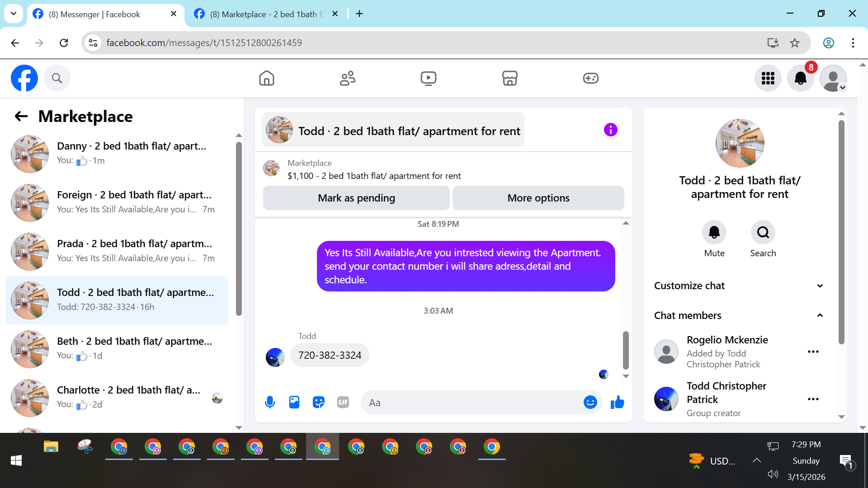868x488 pixels.
Task: Open the Video (Watch) icon
Action: tap(429, 78)
